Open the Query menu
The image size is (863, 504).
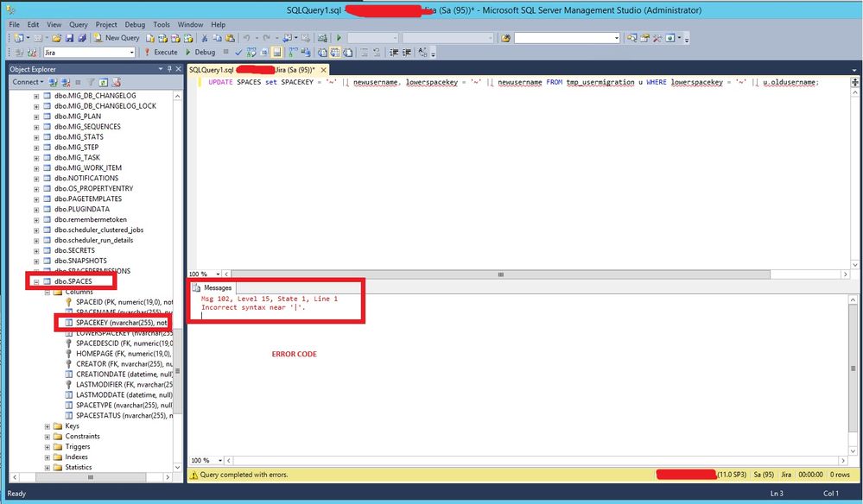click(x=78, y=24)
